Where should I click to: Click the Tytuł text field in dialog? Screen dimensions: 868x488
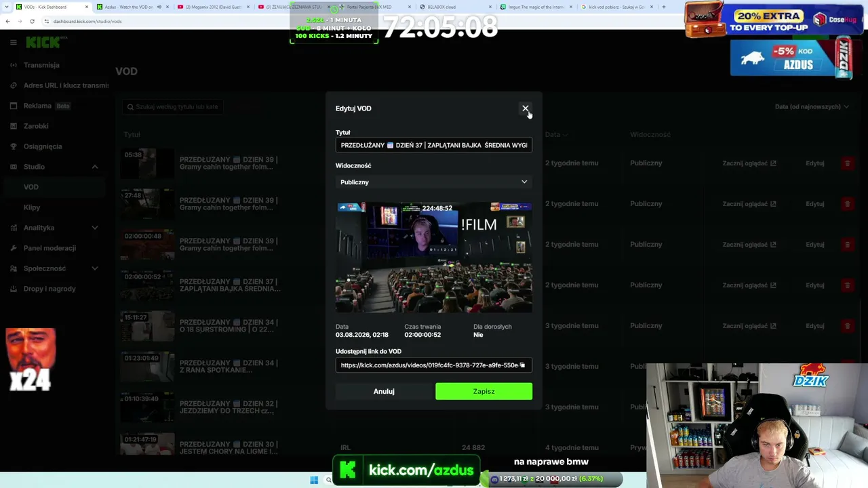click(434, 145)
